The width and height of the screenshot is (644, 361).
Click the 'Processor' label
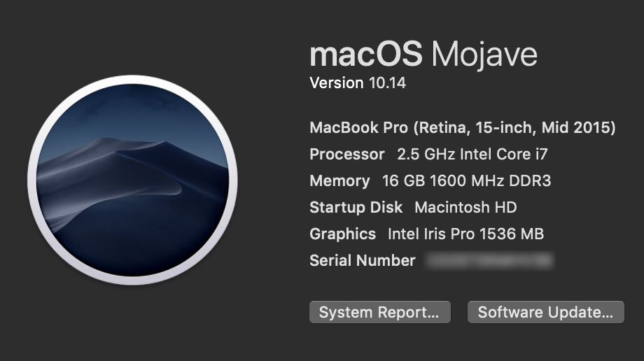pos(347,155)
